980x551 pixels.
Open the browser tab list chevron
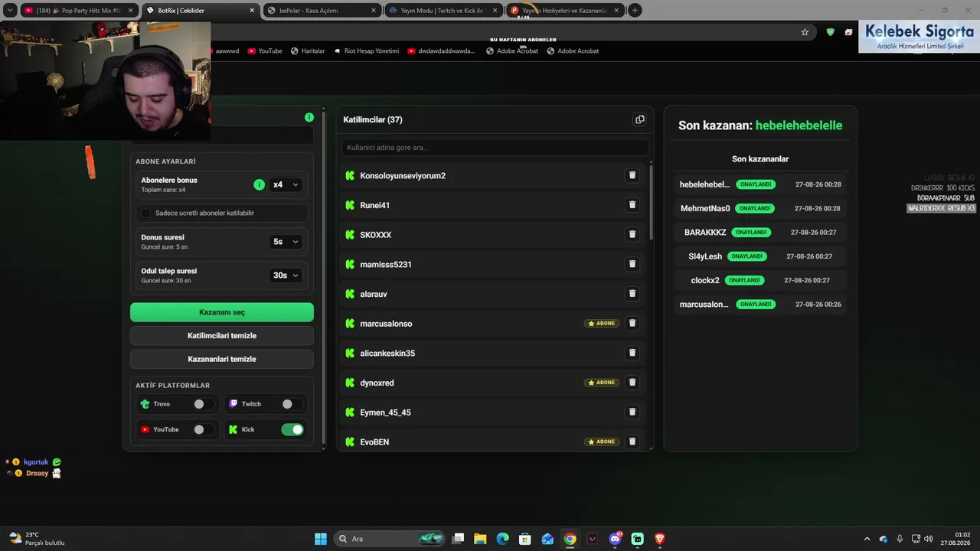(x=10, y=10)
